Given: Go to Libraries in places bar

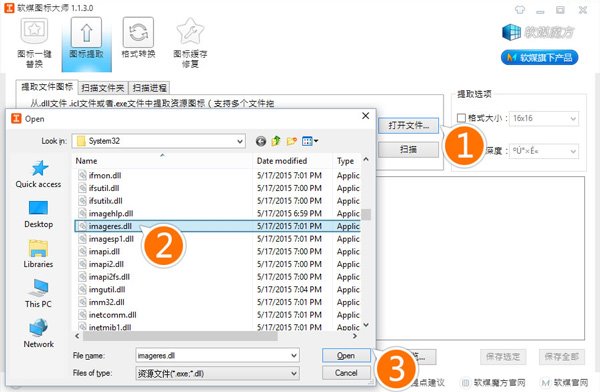Looking at the screenshot, I should pyautogui.click(x=38, y=254).
